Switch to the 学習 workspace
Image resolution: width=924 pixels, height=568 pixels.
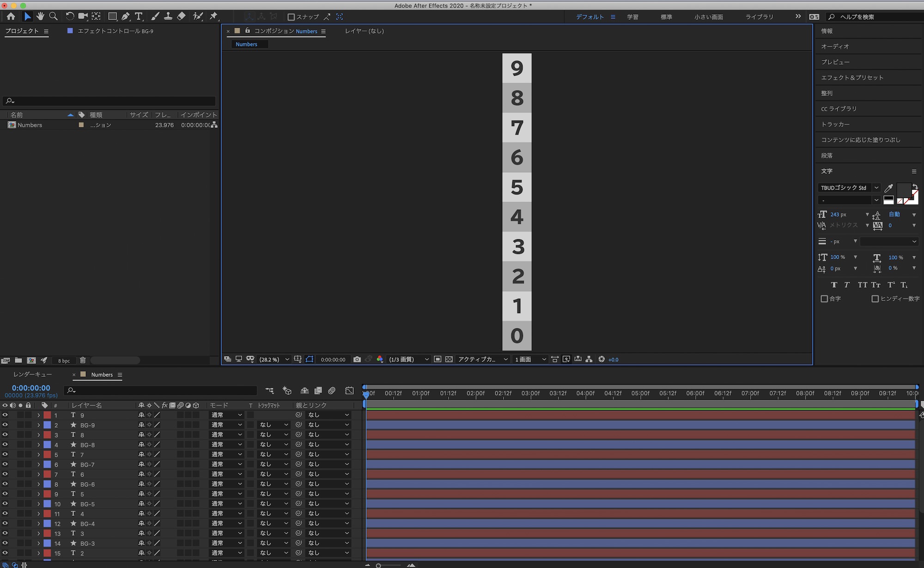632,17
